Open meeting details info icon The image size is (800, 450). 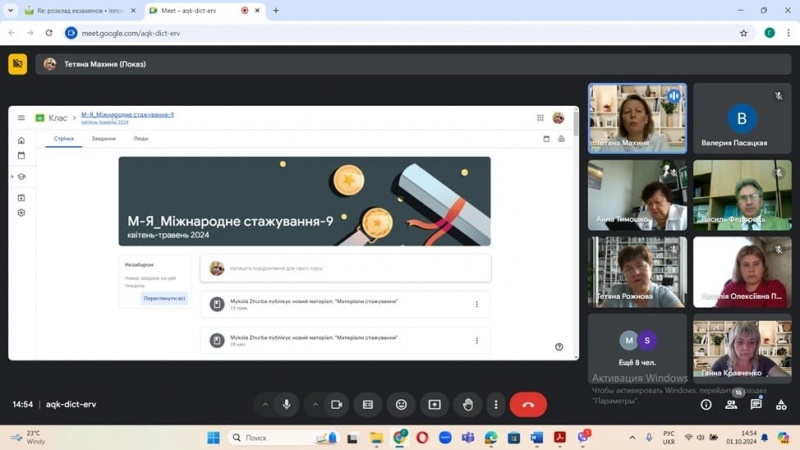tap(706, 404)
